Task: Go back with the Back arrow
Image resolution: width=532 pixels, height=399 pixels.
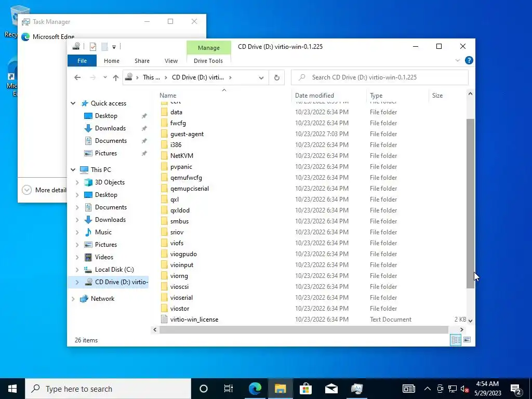Action: [77, 77]
